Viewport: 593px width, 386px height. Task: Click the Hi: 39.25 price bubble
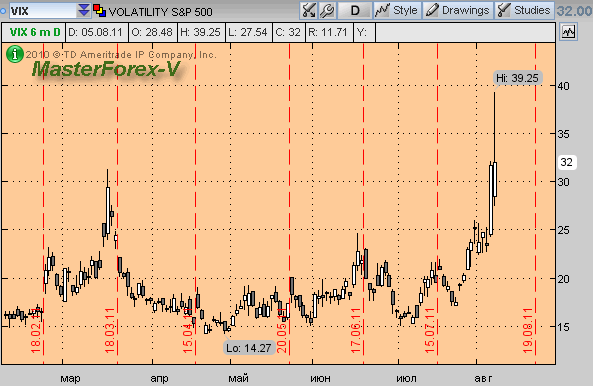point(517,78)
